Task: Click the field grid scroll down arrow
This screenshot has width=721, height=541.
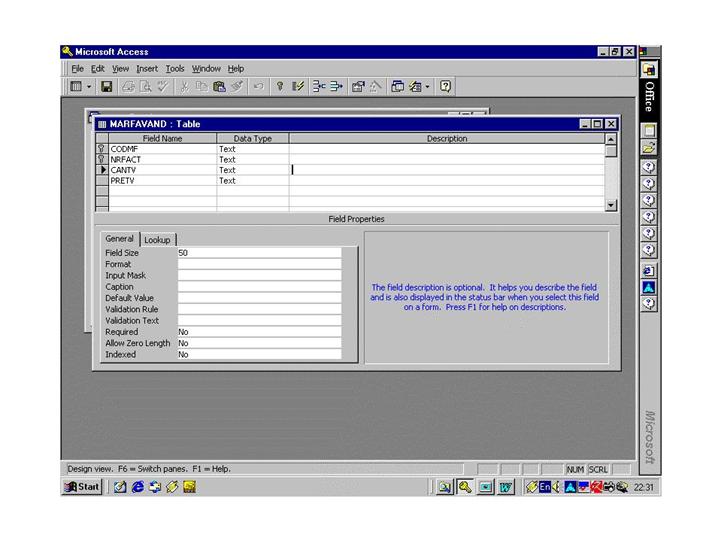Action: coord(611,205)
